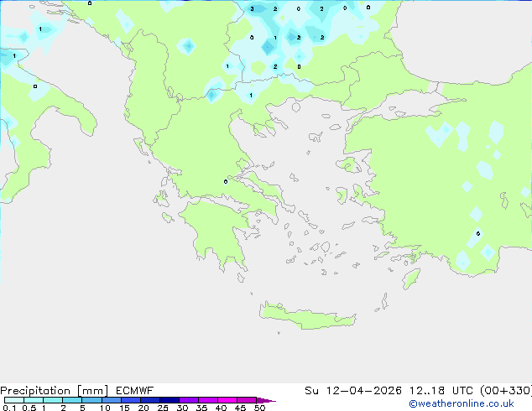This screenshot has height=411, width=532.
Task: Click the ECMWF model label
Action: point(133,391)
